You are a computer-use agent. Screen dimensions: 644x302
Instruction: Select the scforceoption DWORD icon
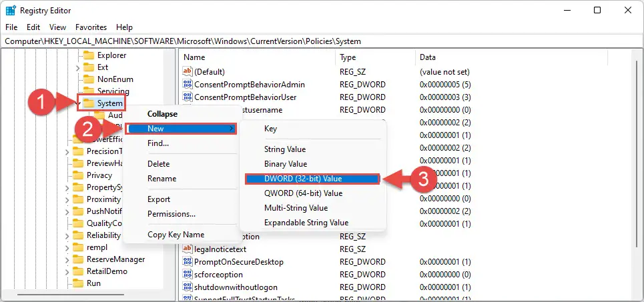tap(188, 275)
